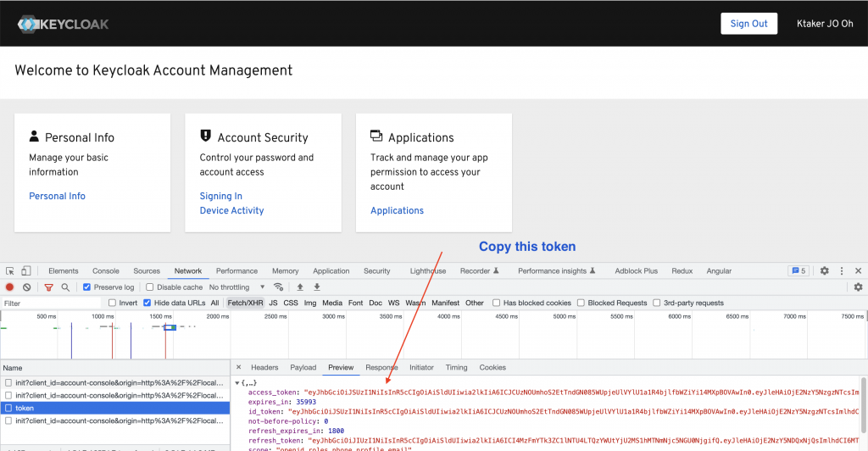Click the import HAR upload icon

[300, 287]
